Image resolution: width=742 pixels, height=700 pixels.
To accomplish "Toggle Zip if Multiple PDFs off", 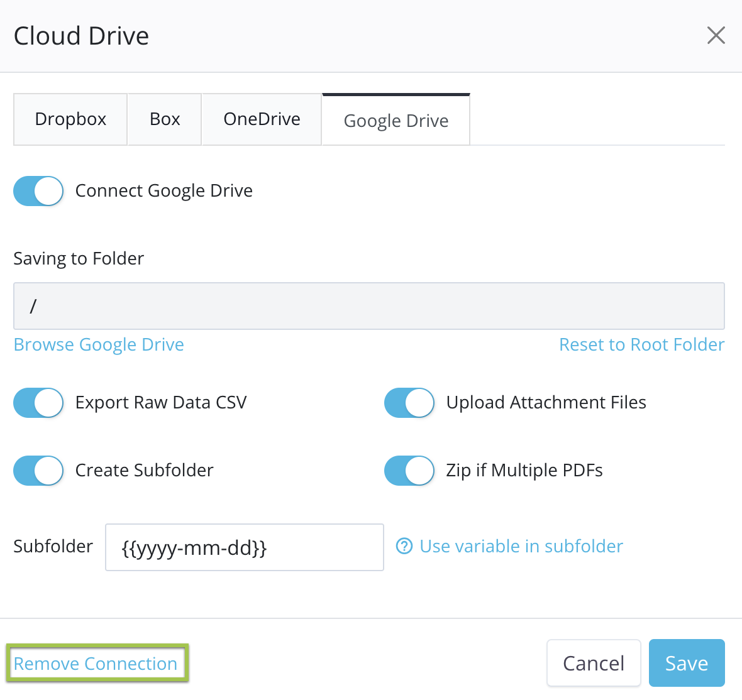I will (409, 471).
